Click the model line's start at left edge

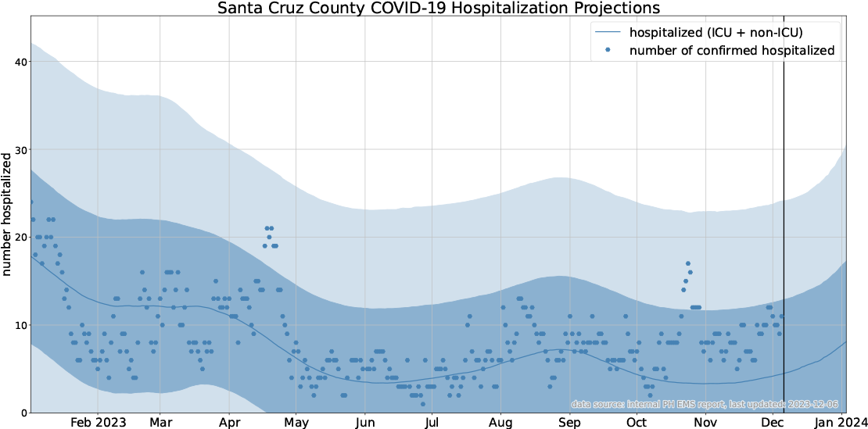tap(32, 255)
